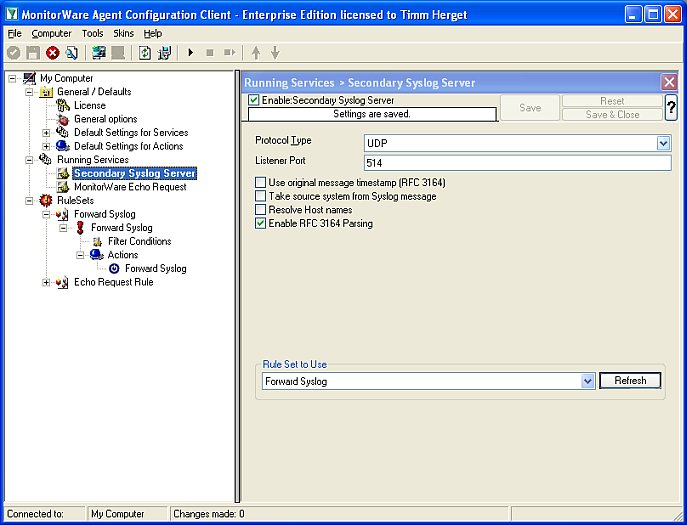Uncheck Enable RFC 3164 Parsing
Viewport: 687px width, 525px height.
coord(260,223)
